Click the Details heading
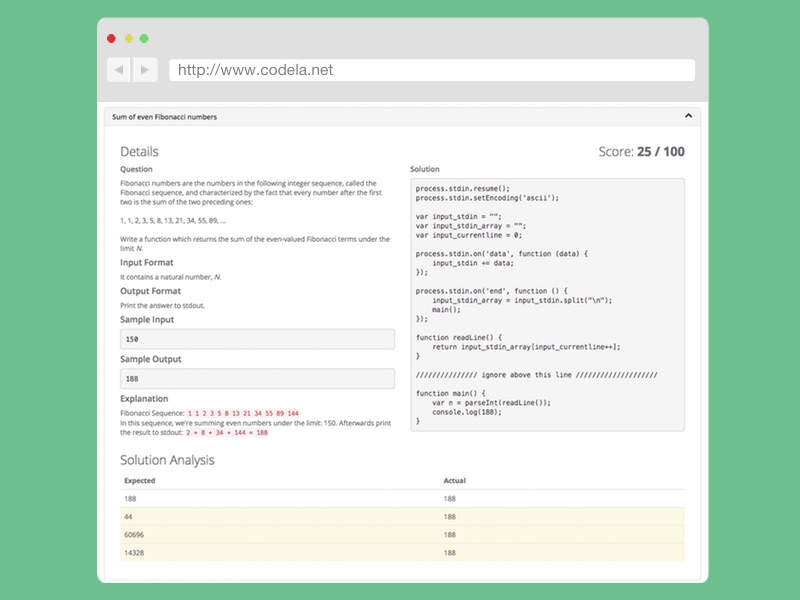Viewport: 800px width, 600px height. pyautogui.click(x=139, y=152)
